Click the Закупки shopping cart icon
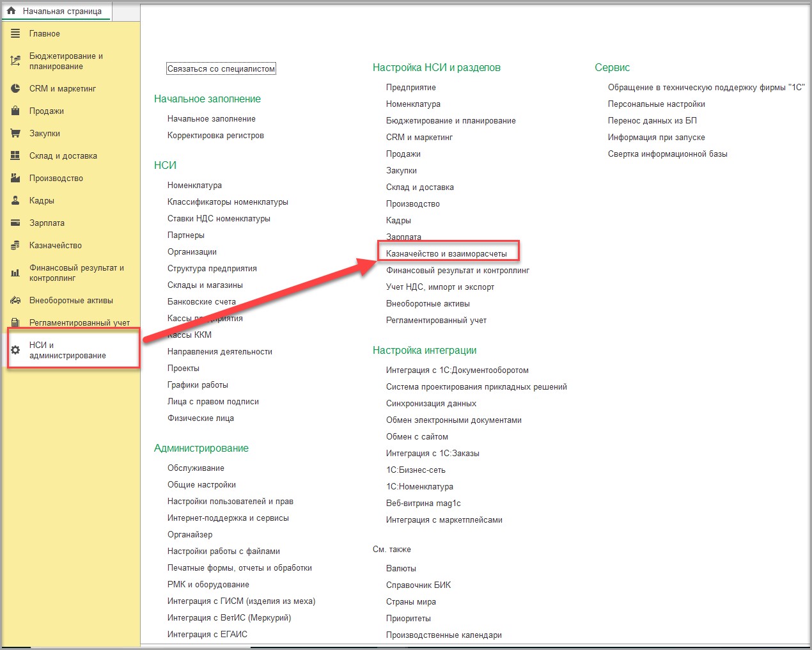Image resolution: width=812 pixels, height=650 pixels. (15, 133)
